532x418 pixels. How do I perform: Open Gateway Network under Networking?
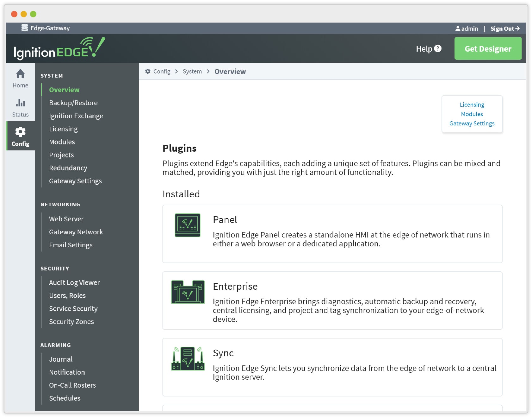tap(76, 232)
